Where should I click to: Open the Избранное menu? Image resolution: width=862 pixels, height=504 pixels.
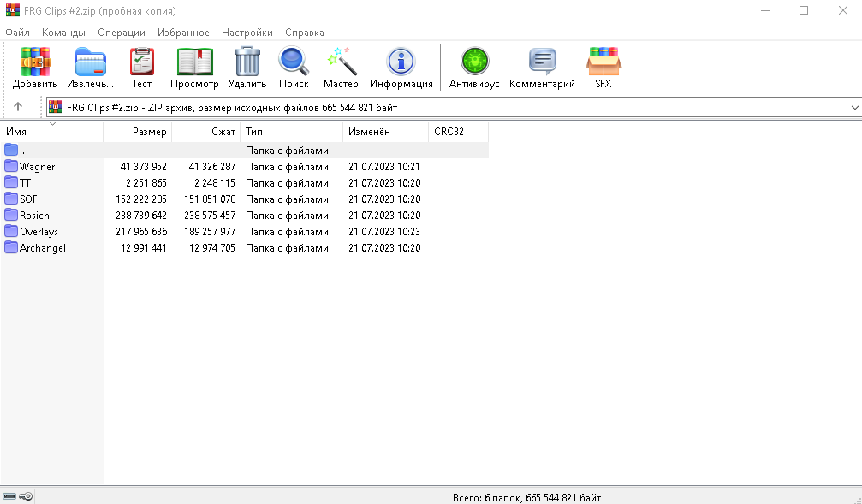click(184, 33)
